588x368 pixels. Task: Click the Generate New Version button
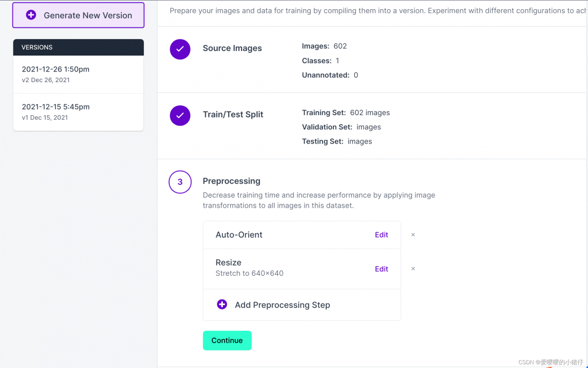click(x=79, y=15)
